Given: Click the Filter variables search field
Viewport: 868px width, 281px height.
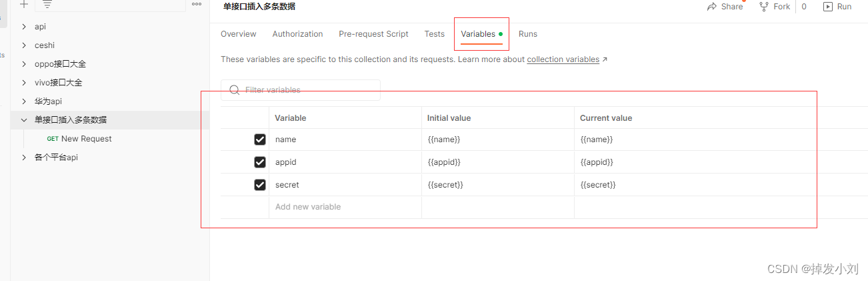Looking at the screenshot, I should [301, 90].
